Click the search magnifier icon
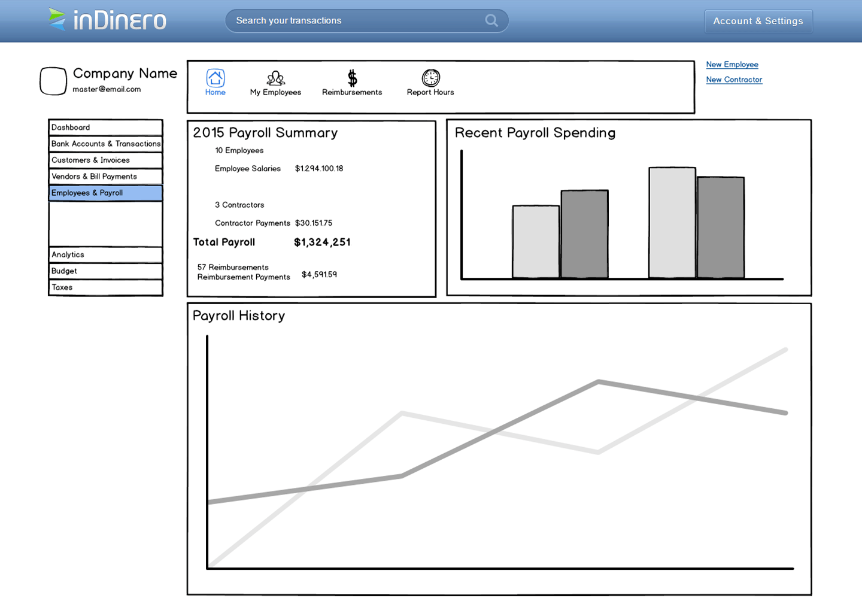This screenshot has height=616, width=862. point(491,20)
